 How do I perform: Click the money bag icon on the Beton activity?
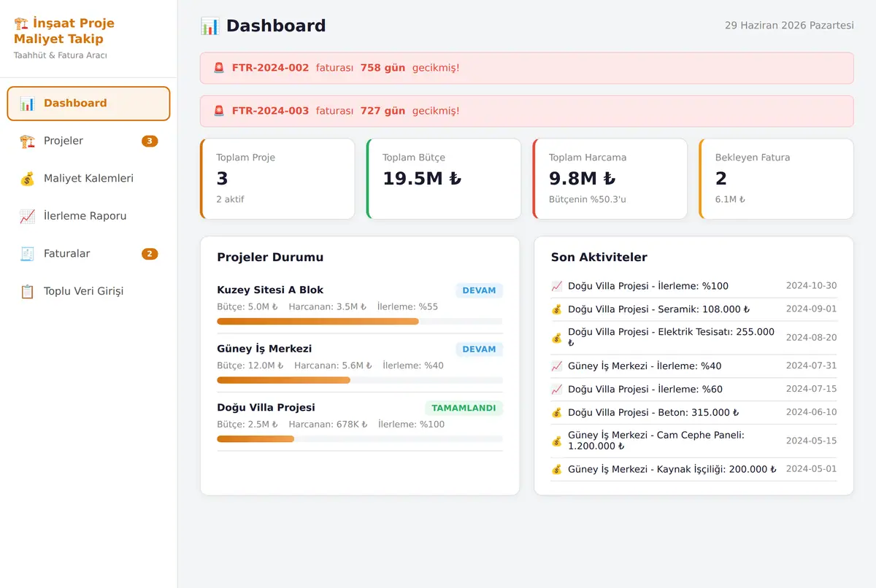coord(557,413)
